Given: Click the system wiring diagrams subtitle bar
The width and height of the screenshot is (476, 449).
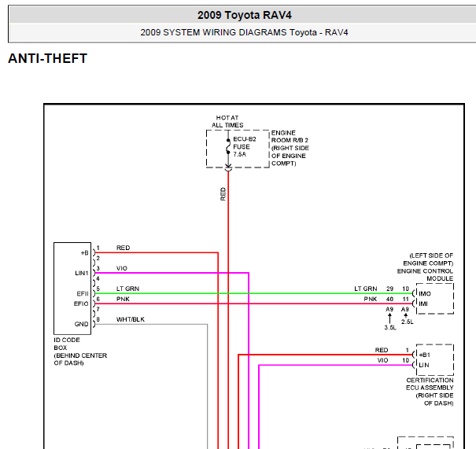Looking at the screenshot, I should pos(245,32).
